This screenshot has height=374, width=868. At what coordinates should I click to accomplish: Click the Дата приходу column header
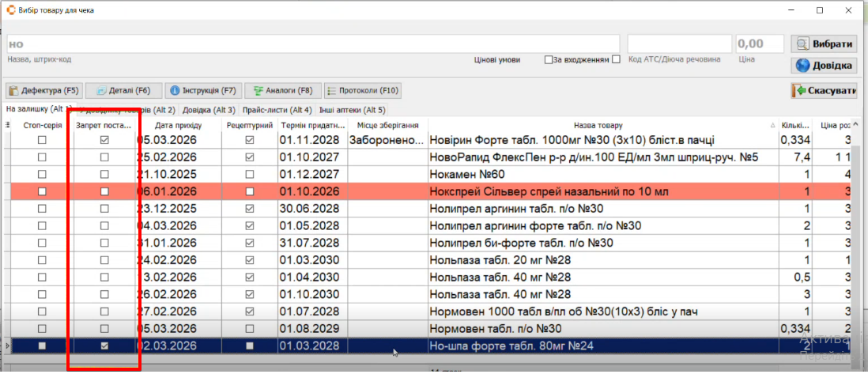[178, 126]
